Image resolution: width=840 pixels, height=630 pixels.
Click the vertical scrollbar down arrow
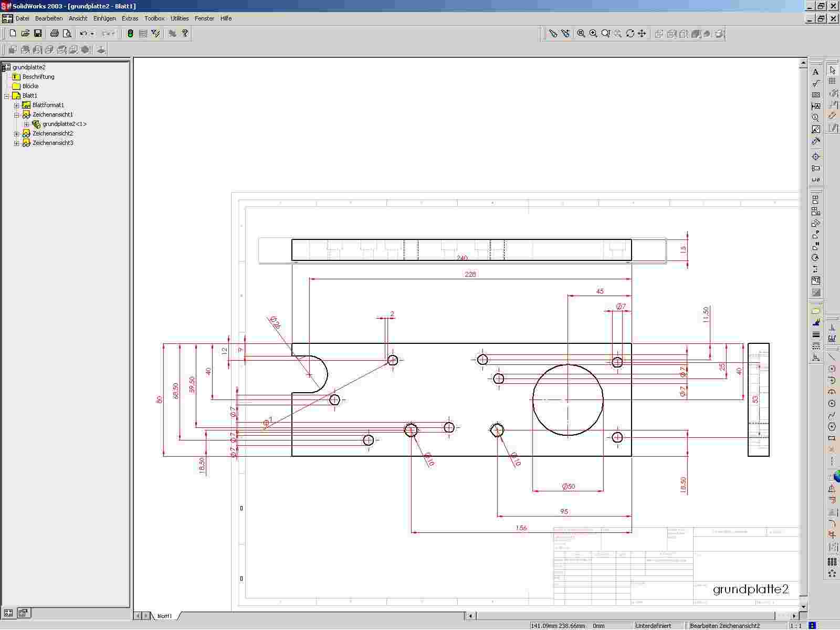coord(803,607)
